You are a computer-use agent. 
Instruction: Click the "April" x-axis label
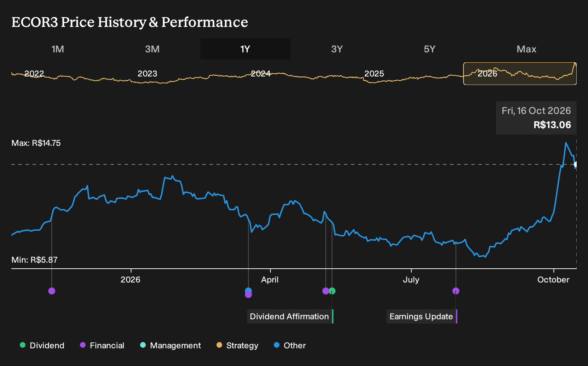tap(270, 280)
